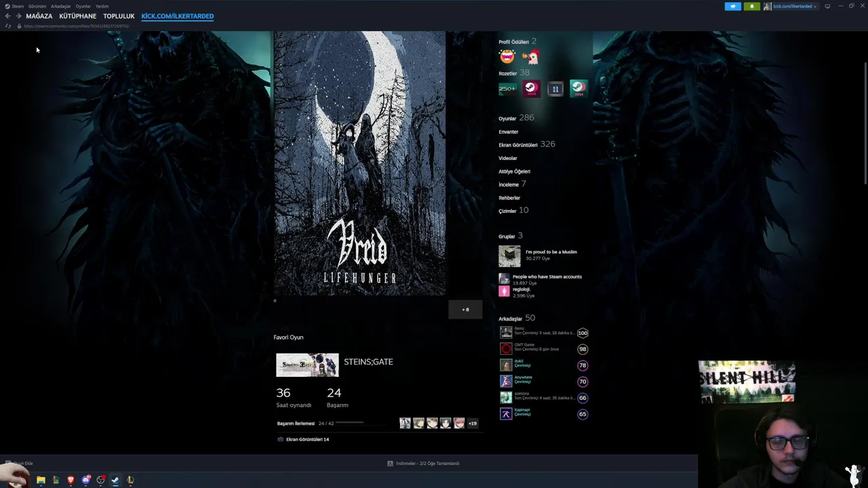Viewport: 868px width, 488px height.
Task: Open İndirmeler downloads status in bottom bar
Action: [x=424, y=464]
